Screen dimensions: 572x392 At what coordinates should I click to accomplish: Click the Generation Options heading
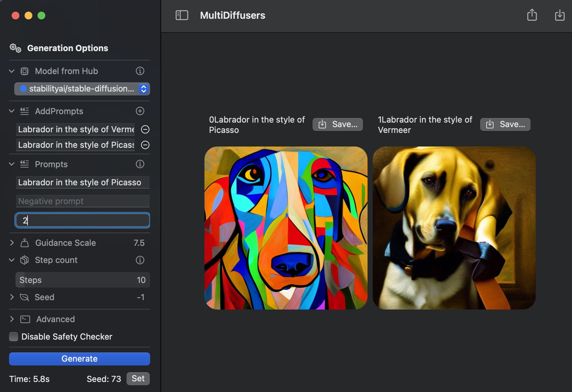coord(68,48)
